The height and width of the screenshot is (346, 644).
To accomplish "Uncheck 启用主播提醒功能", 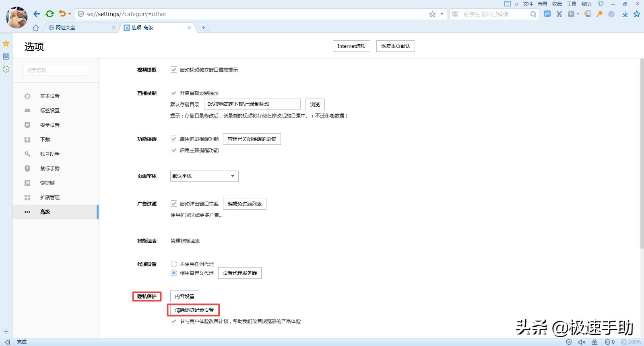I will (x=174, y=150).
